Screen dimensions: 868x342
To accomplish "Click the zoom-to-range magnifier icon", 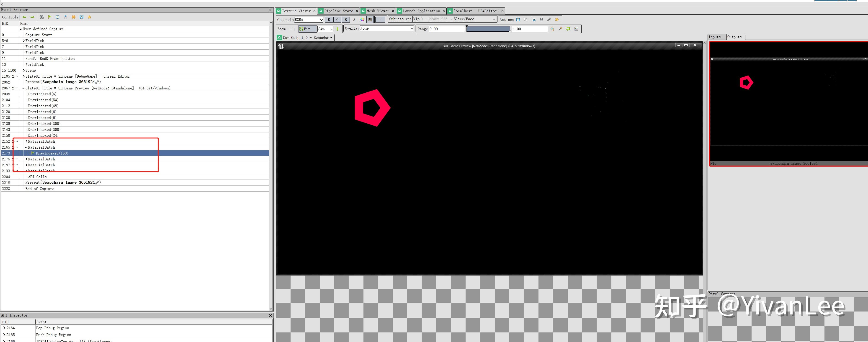I will click(552, 29).
